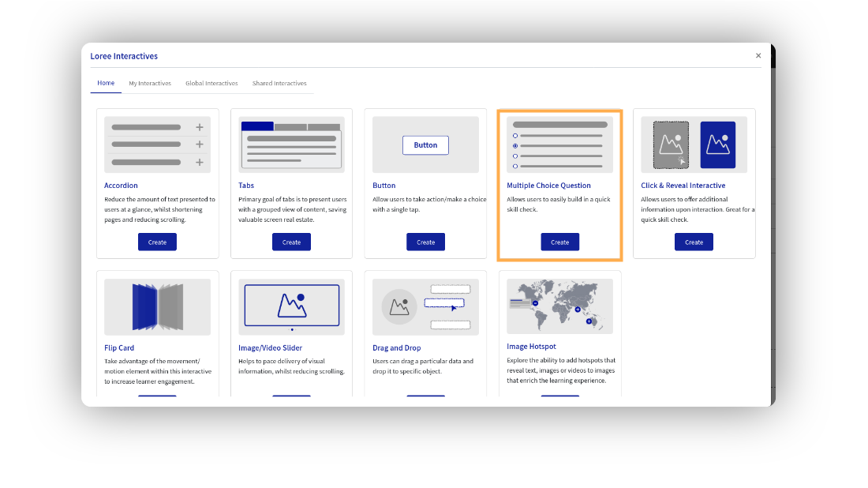
Task: Click the Button card title
Action: click(383, 186)
